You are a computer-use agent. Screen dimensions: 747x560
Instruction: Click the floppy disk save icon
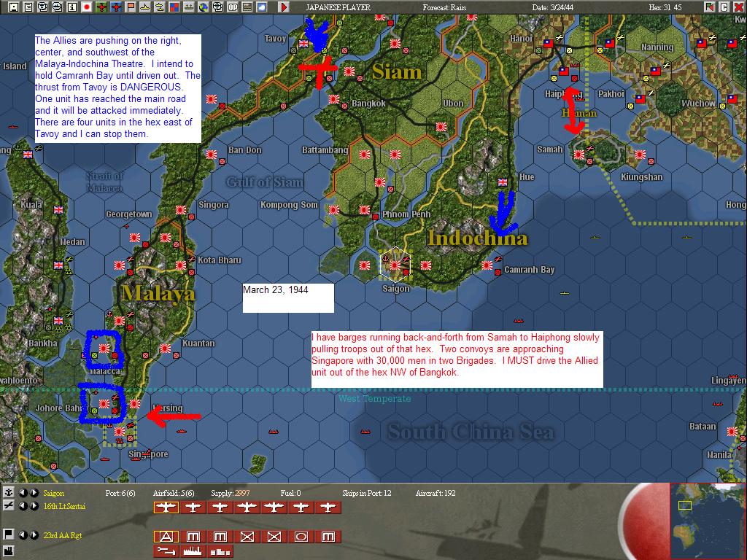click(13, 7)
